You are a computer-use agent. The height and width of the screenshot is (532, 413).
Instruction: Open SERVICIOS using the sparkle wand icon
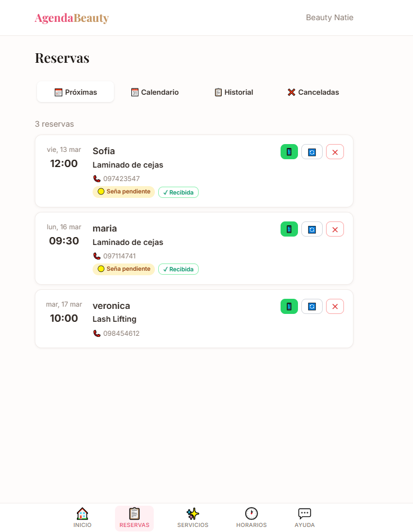point(192,514)
